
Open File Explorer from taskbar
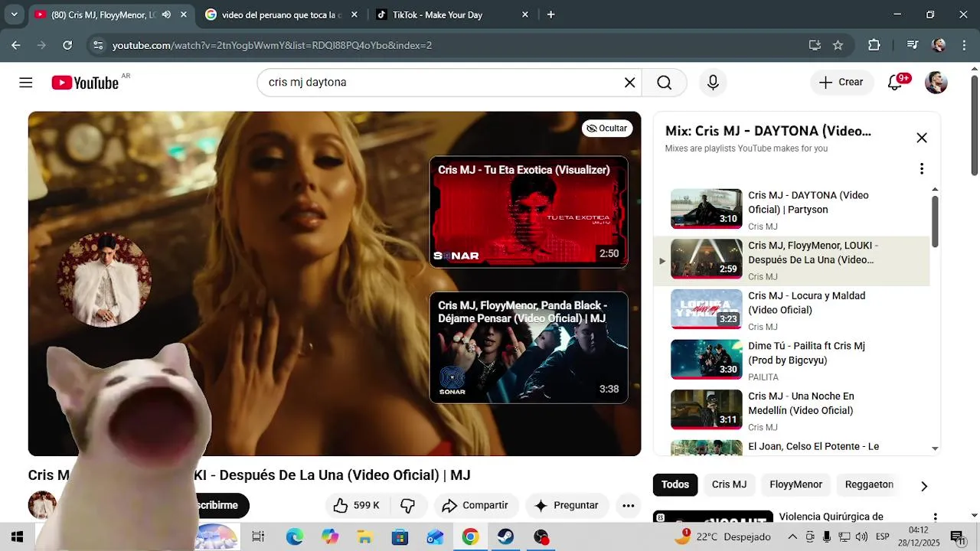364,536
